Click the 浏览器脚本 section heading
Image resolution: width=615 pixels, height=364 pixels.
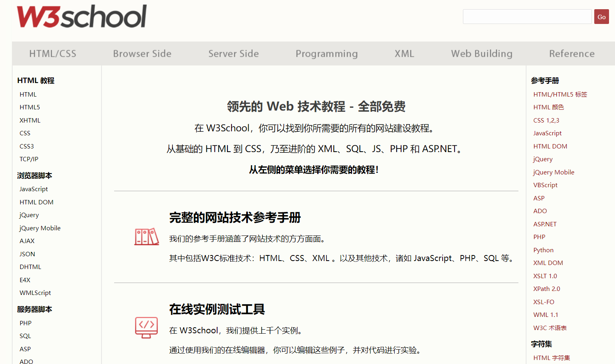[x=34, y=175]
